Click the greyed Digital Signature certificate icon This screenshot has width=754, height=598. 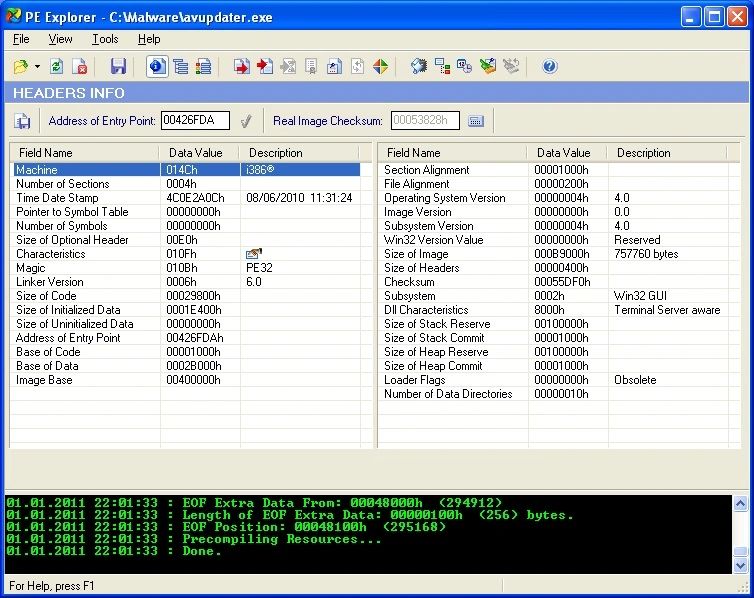click(311, 66)
